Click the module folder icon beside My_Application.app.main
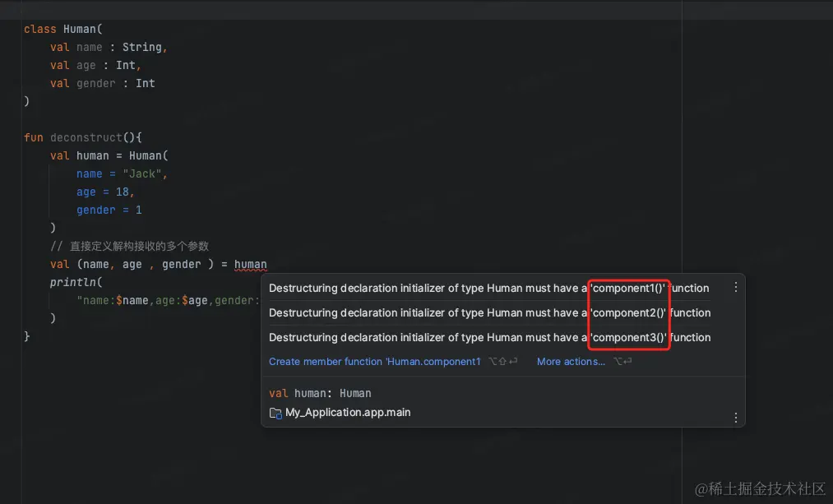The image size is (833, 504). tap(275, 413)
